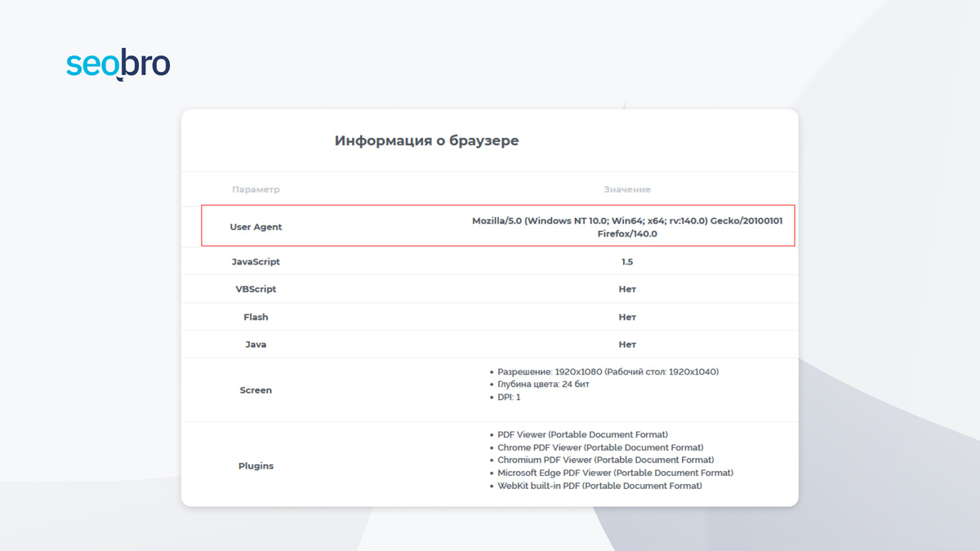Click the "WebKit built-in PDF" plugin entry
The width and height of the screenshot is (980, 551).
coord(599,486)
